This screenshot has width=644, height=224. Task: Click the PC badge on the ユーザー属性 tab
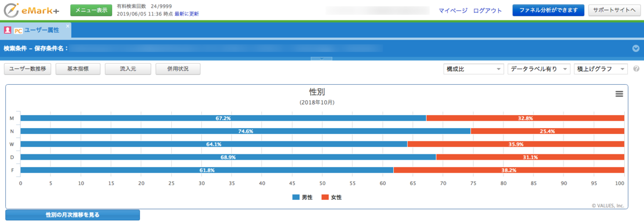coord(18,31)
